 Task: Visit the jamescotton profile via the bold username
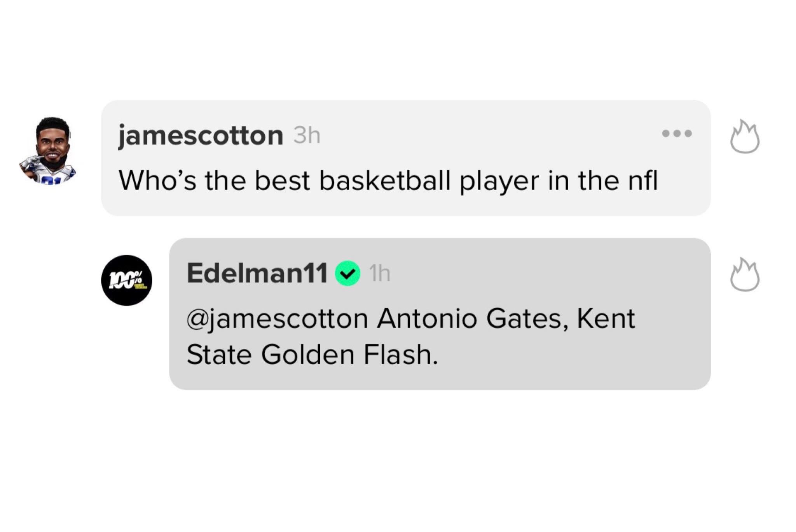(x=201, y=136)
